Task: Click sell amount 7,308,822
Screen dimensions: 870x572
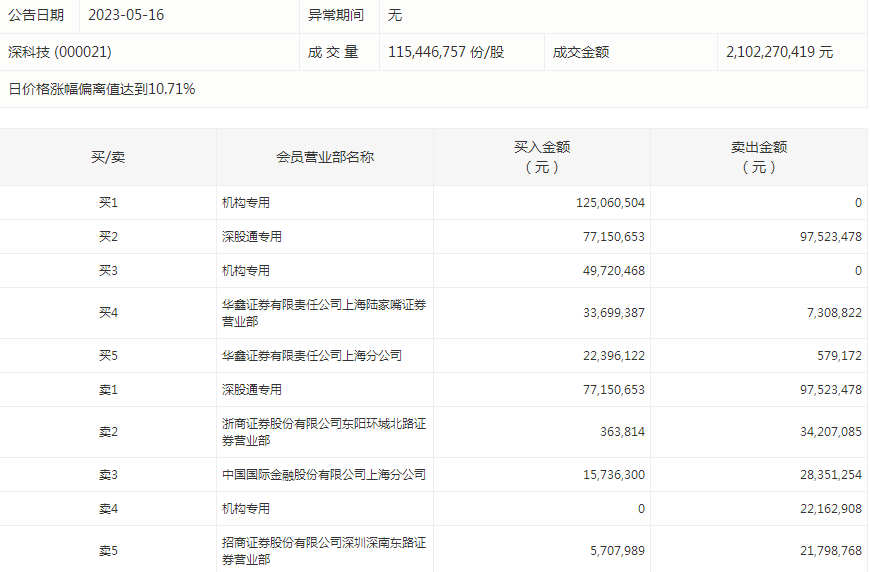Action: click(x=834, y=313)
